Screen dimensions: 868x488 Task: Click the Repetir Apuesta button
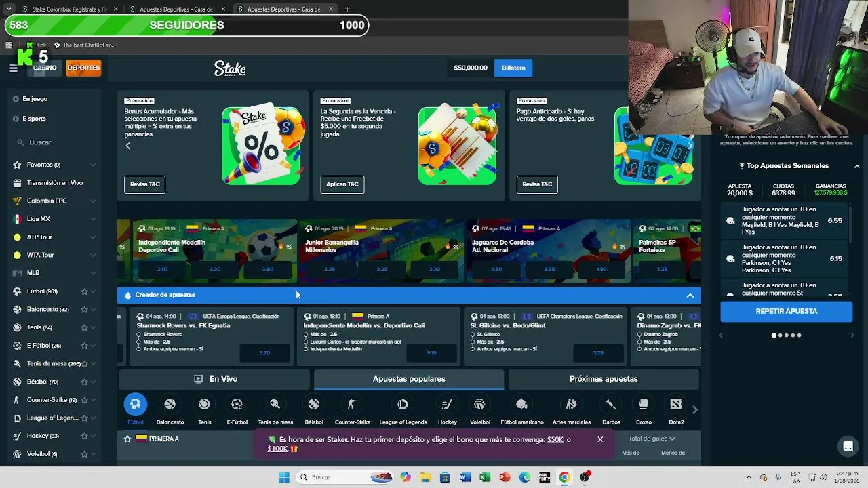(x=786, y=311)
